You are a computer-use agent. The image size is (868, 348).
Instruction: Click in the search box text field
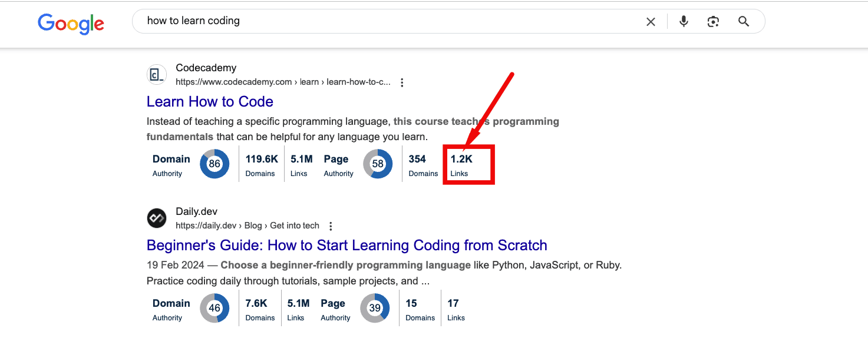tap(383, 21)
